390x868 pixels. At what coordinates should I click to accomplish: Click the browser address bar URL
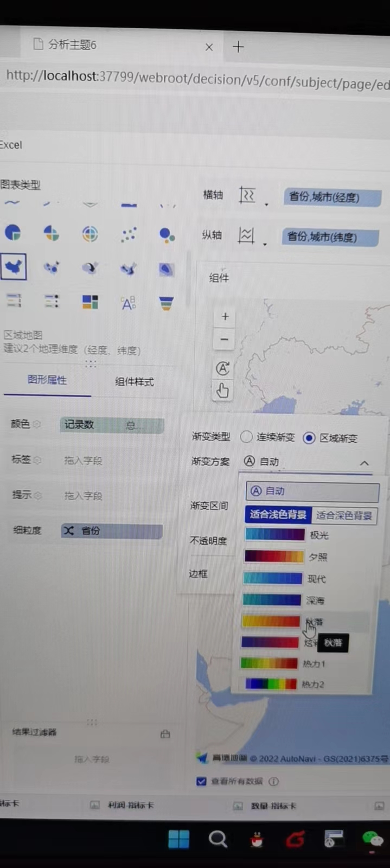click(197, 80)
